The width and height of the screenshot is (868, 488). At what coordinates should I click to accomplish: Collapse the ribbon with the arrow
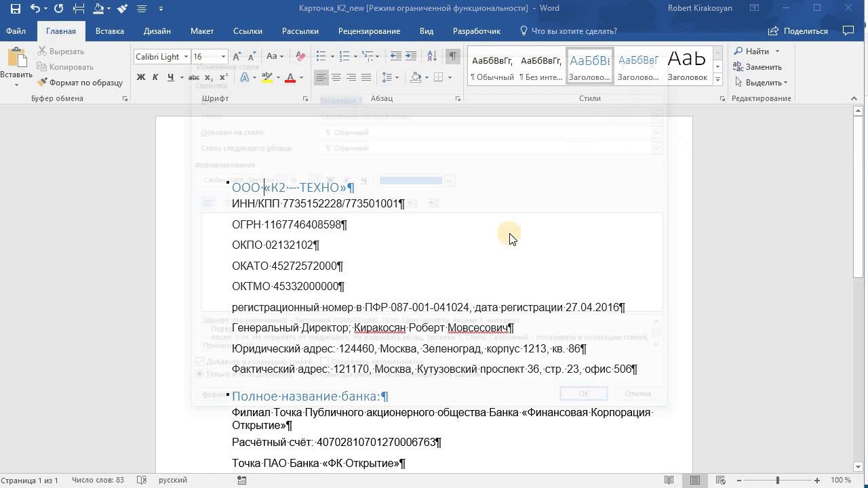[x=854, y=99]
